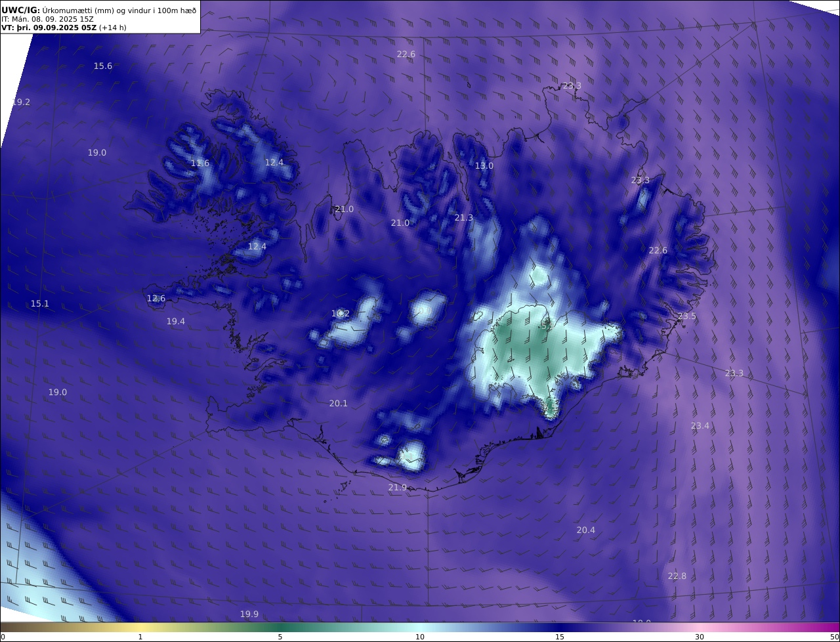
Task: Click the colorbar tick label 0
Action: (3, 637)
